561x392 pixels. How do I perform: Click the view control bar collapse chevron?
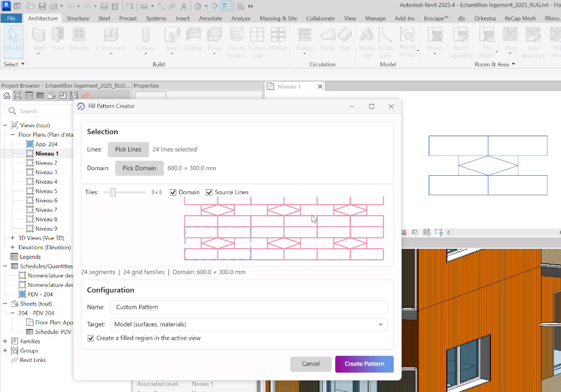(x=449, y=232)
